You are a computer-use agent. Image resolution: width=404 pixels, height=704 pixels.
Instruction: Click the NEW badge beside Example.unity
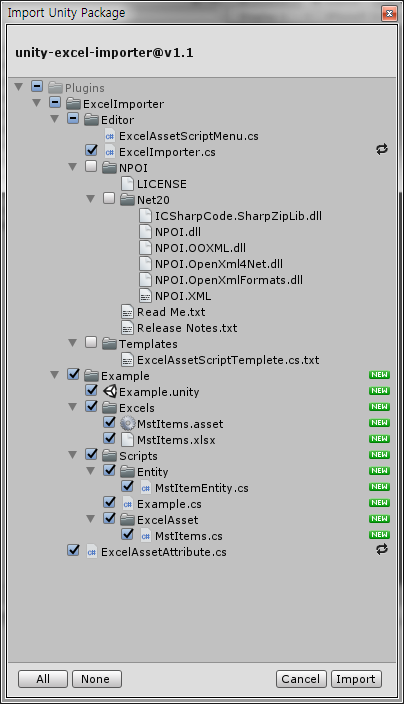(379, 391)
